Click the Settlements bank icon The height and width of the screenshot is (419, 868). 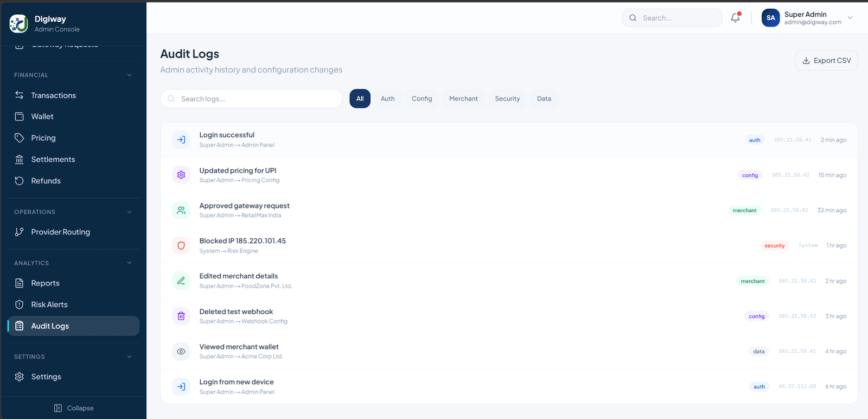tap(20, 159)
